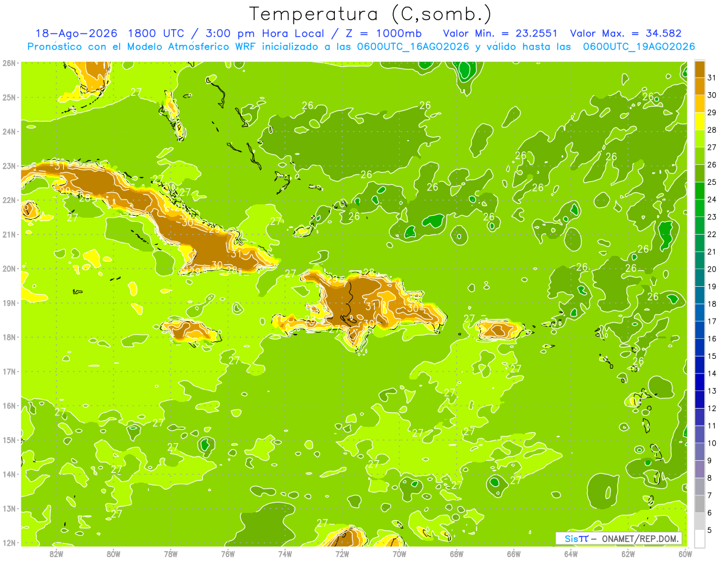Pick the legend swatch between 29 and 30
The height and width of the screenshot is (562, 728).
tap(700, 103)
